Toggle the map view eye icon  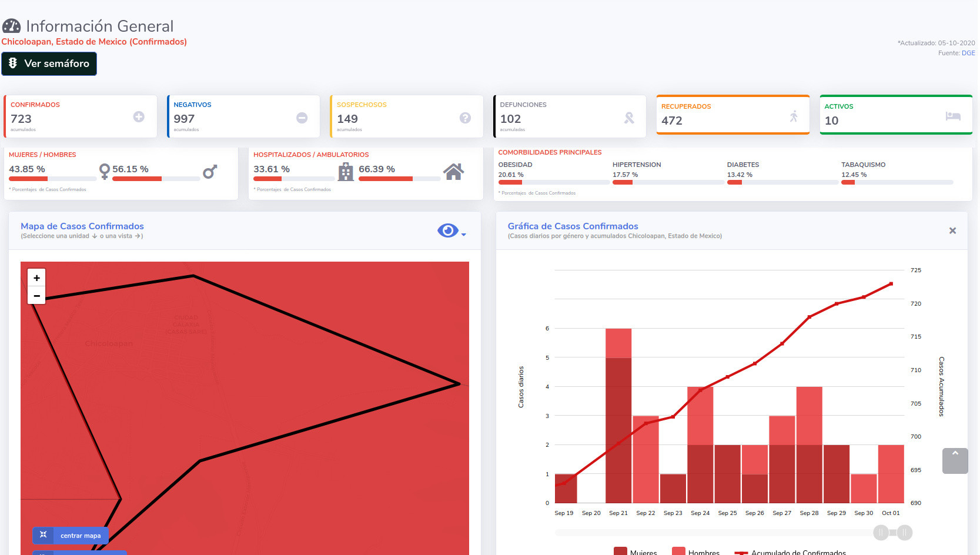(448, 230)
